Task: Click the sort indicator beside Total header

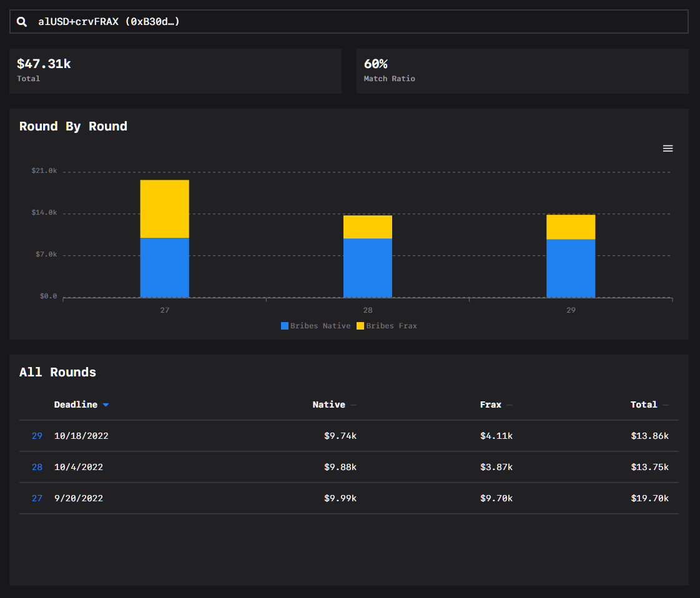Action: tap(665, 404)
